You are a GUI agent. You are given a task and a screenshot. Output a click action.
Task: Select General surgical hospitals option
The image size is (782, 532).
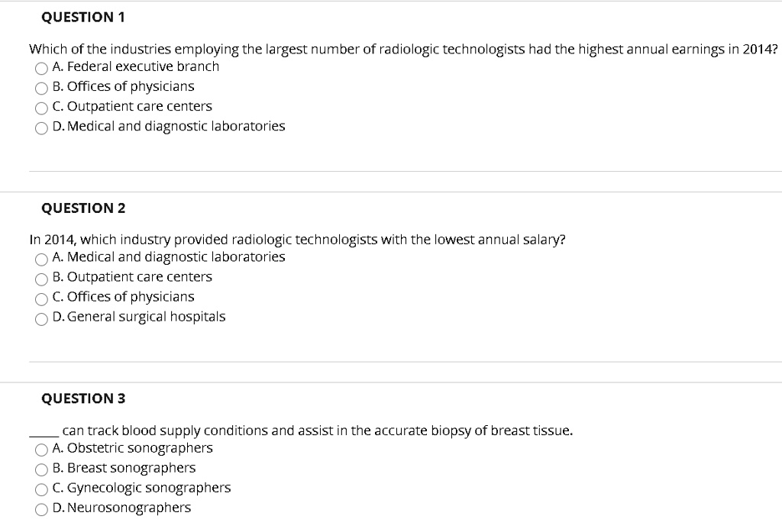[41, 318]
